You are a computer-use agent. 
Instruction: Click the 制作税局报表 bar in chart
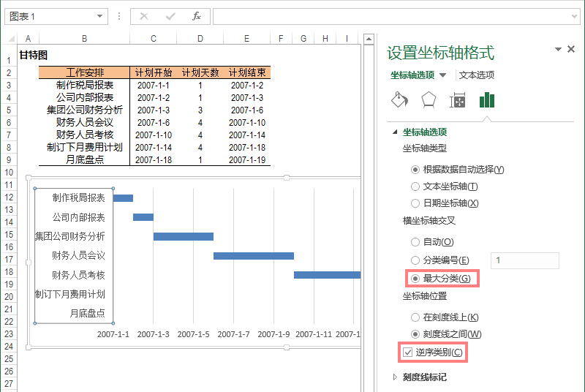pyautogui.click(x=123, y=198)
